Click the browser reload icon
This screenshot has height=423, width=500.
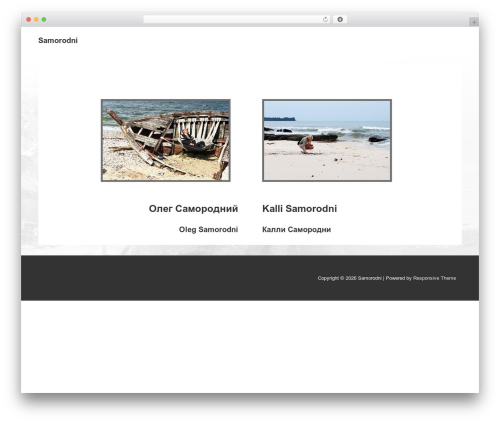click(325, 19)
